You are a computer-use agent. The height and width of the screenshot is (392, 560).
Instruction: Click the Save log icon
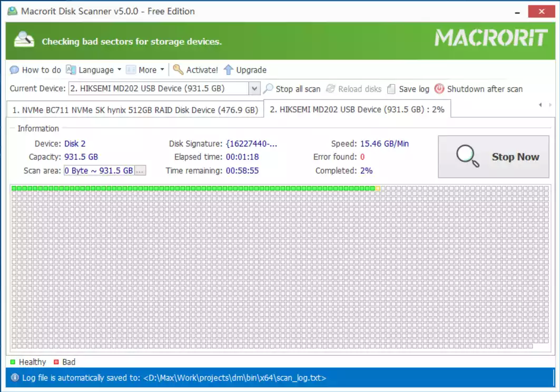390,89
